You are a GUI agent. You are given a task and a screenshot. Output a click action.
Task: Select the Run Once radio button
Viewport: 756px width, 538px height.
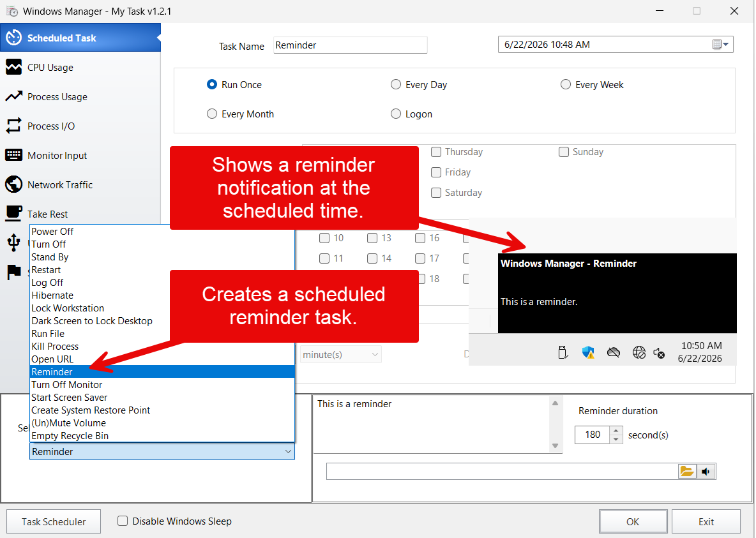(211, 84)
